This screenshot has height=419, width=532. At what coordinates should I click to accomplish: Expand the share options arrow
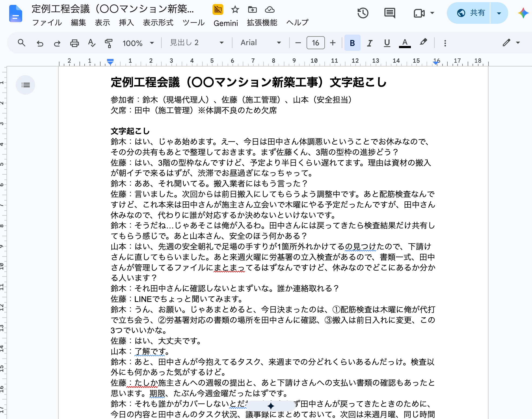coord(499,13)
